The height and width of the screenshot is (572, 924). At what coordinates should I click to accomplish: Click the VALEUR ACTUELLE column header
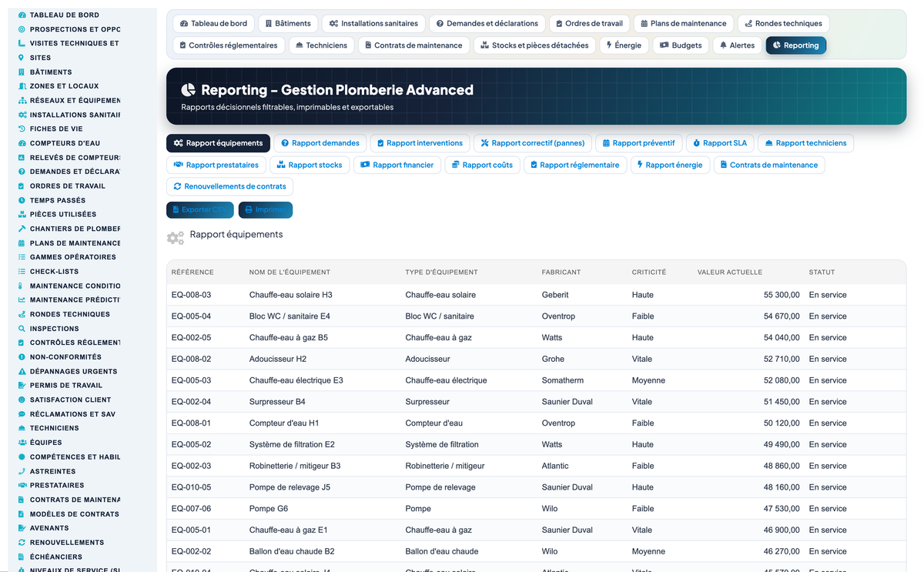tap(729, 272)
